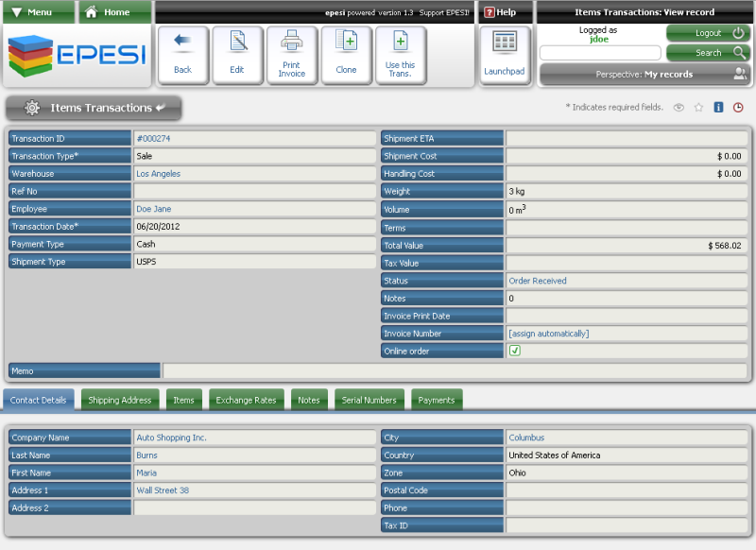Screen dimensions: 756x550
Task: Toggle watch record eye icon
Action: pos(679,108)
